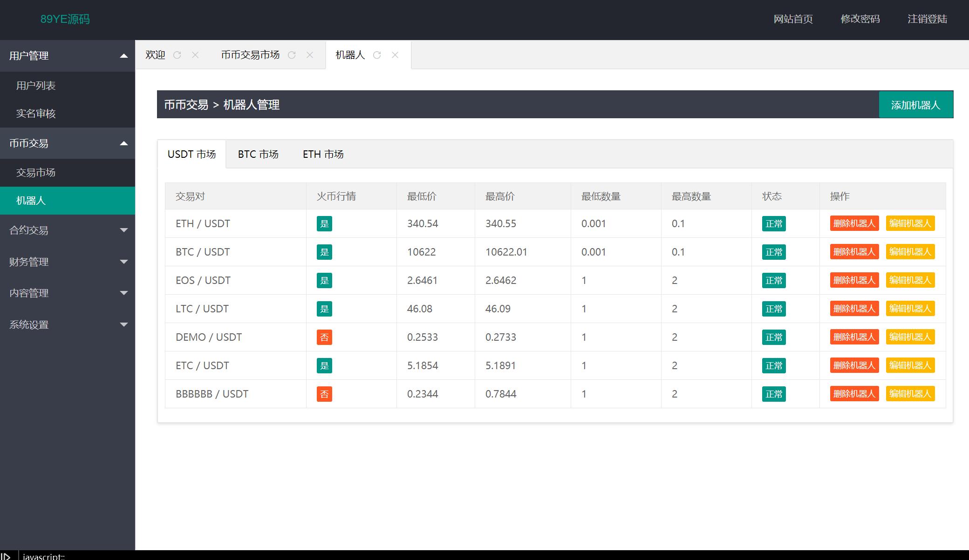
Task: Open 交易市场 in the sidebar
Action: pyautogui.click(x=36, y=173)
